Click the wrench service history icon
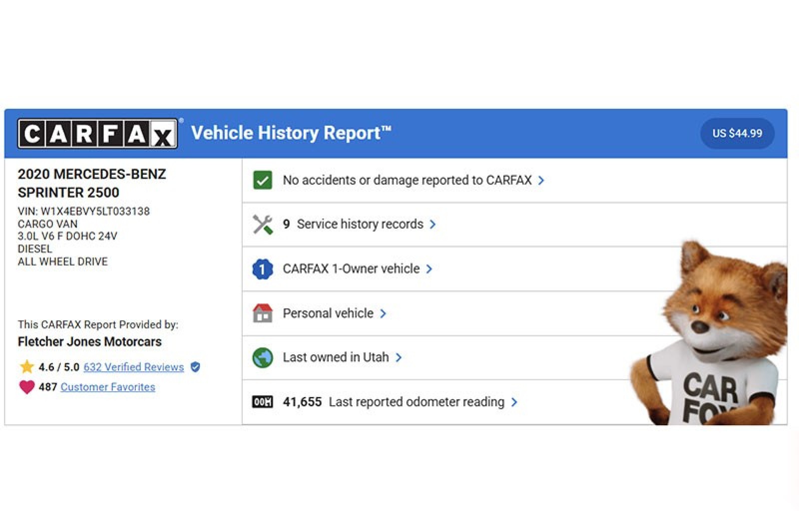Image resolution: width=799 pixels, height=532 pixels. click(263, 225)
